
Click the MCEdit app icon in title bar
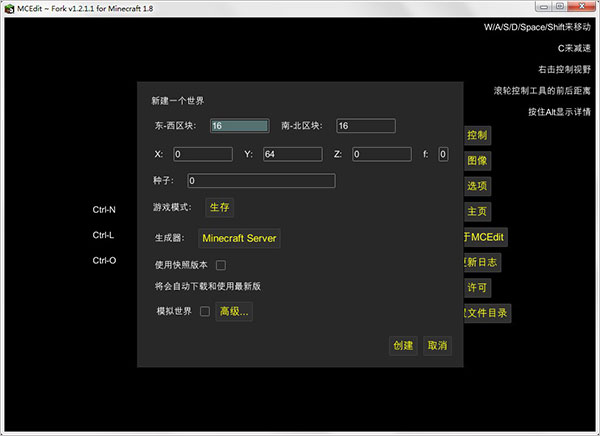click(9, 8)
